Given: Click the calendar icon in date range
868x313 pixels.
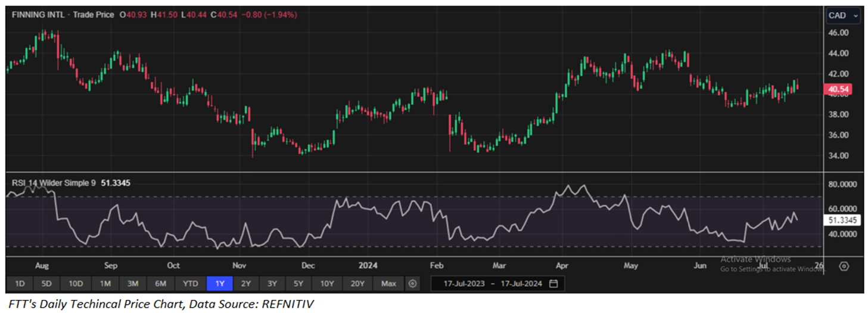Looking at the screenshot, I should tap(553, 284).
